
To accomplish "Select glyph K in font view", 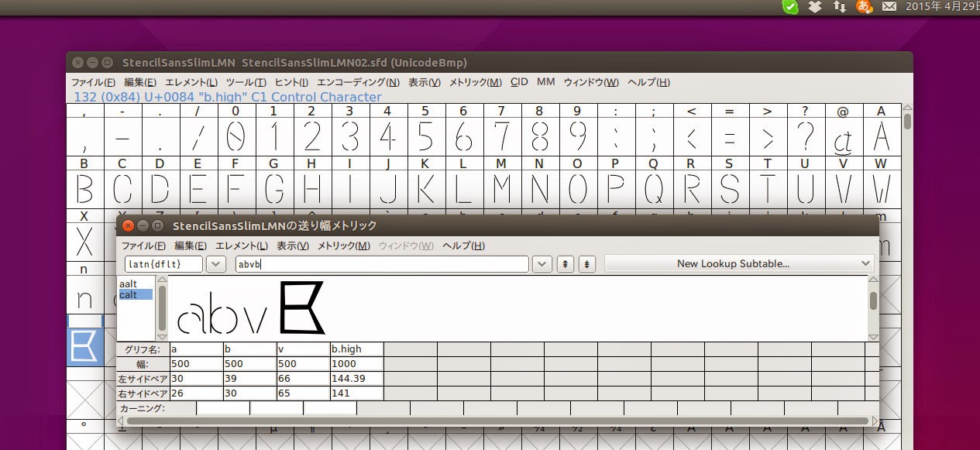I will tap(425, 190).
